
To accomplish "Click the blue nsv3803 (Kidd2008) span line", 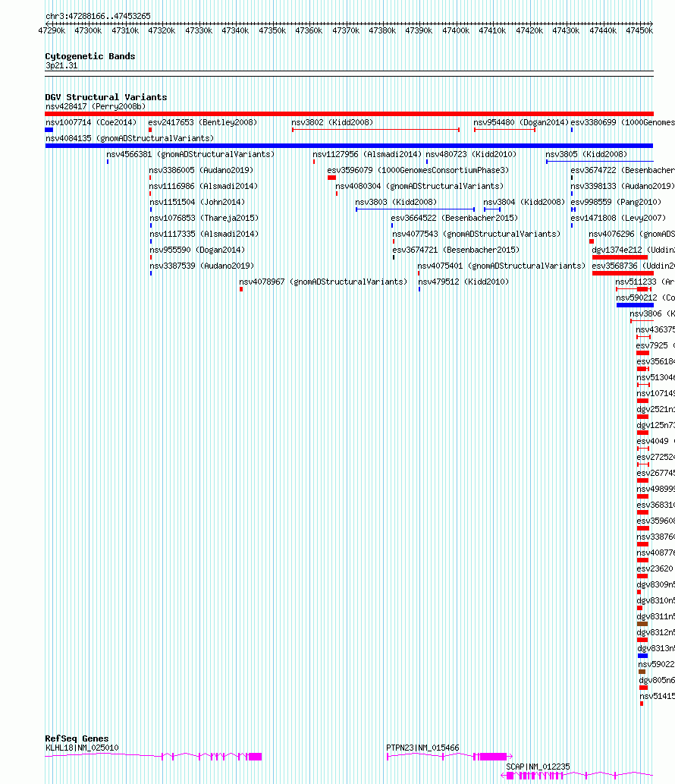I will 415,209.
